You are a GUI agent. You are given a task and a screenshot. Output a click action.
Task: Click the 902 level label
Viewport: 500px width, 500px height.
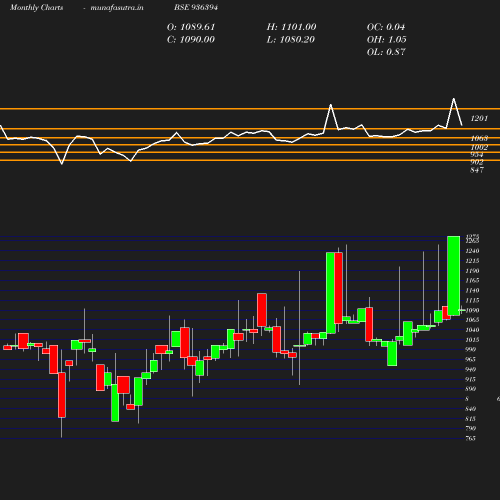point(477,162)
